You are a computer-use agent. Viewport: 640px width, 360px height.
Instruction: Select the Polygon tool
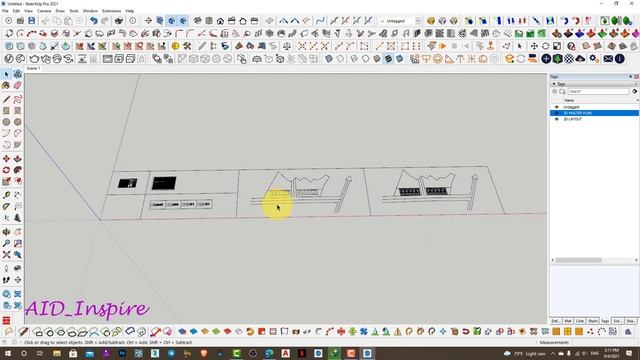pos(18,122)
